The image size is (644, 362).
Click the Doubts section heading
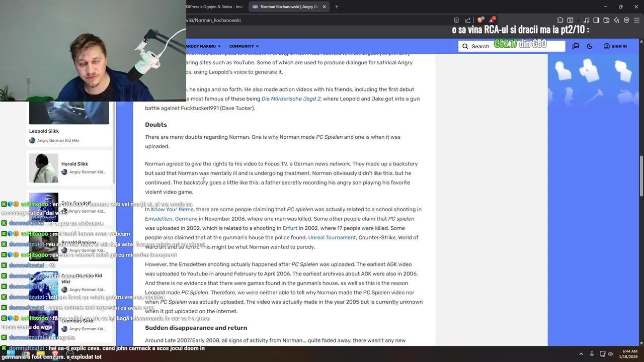click(156, 125)
